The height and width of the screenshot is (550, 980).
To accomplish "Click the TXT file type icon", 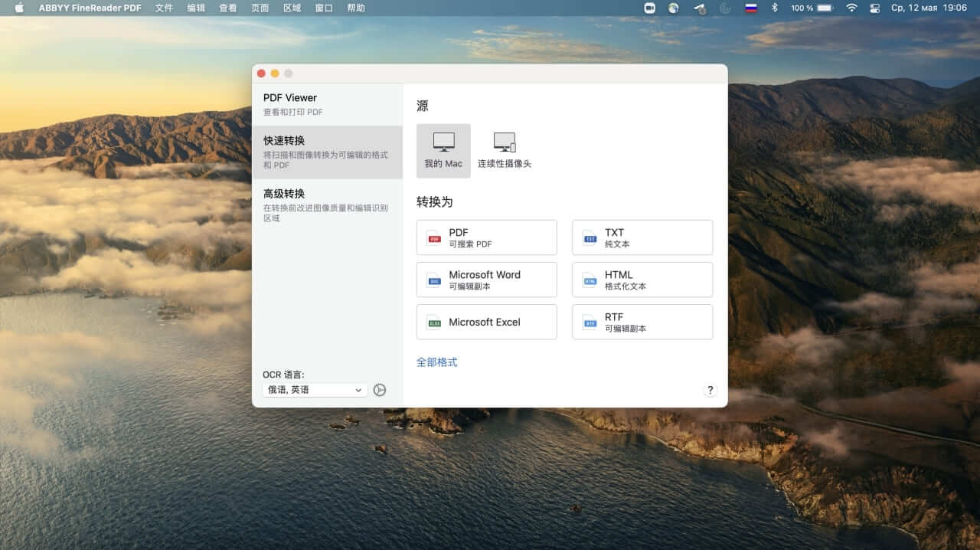I will click(x=590, y=237).
